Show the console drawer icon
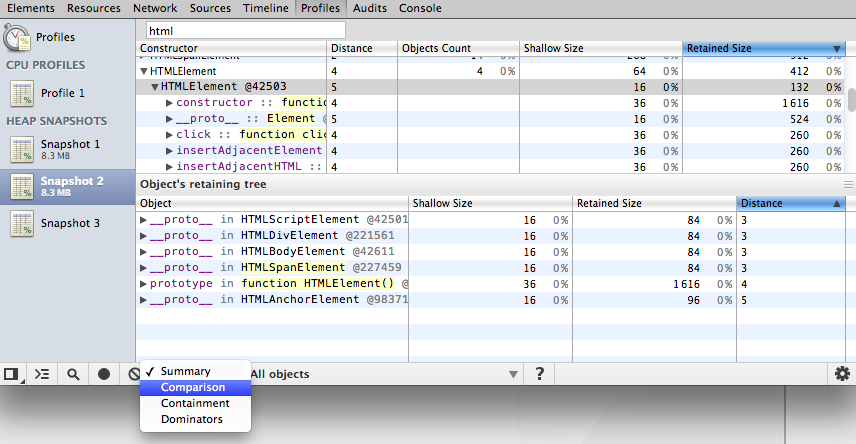Image resolution: width=856 pixels, height=444 pixels. [x=41, y=374]
